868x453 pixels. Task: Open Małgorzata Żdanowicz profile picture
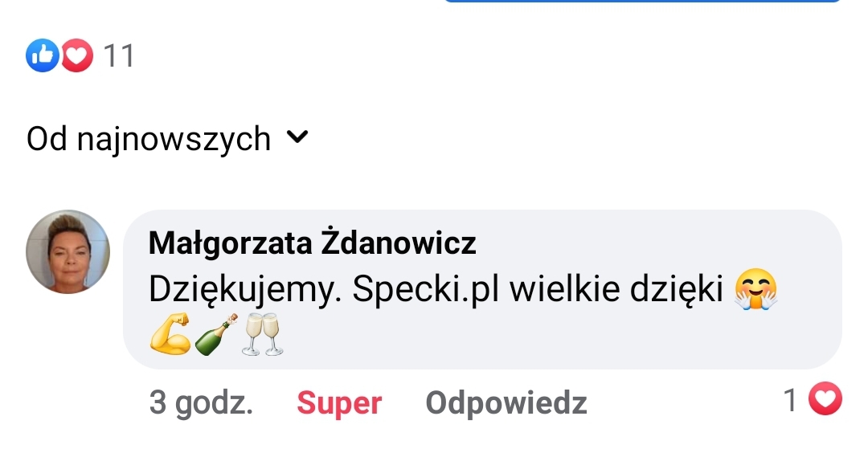click(68, 251)
